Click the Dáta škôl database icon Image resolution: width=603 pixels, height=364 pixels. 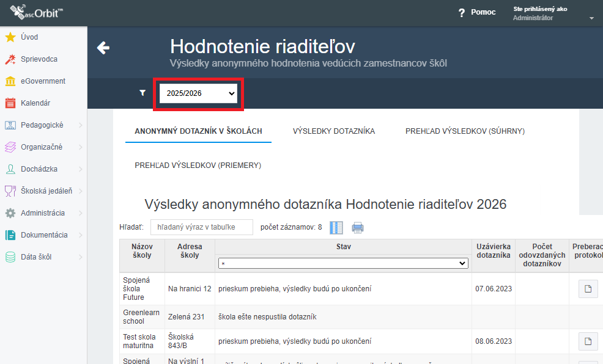coord(10,257)
